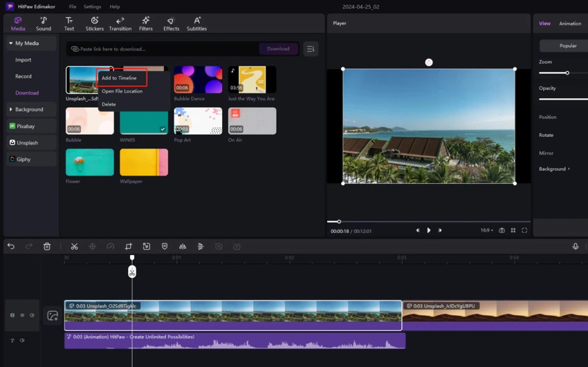The width and height of the screenshot is (588, 367).
Task: Choose Add to Timeline from context menu
Action: 120,78
